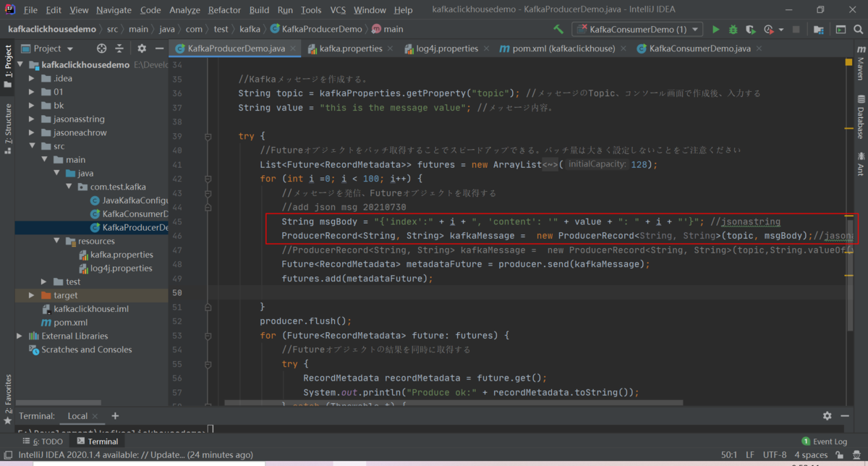The width and height of the screenshot is (868, 466).
Task: Expand the .idea folder
Action: [31, 78]
